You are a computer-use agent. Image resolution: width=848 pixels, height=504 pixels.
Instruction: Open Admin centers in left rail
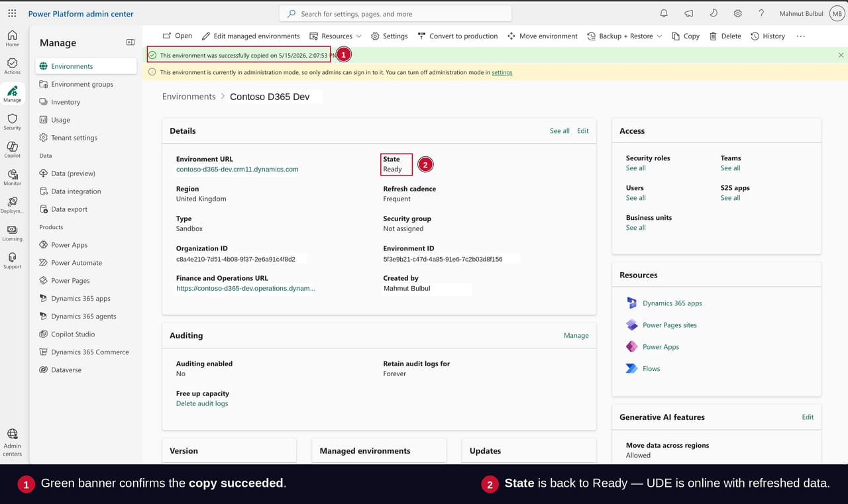coord(12,442)
